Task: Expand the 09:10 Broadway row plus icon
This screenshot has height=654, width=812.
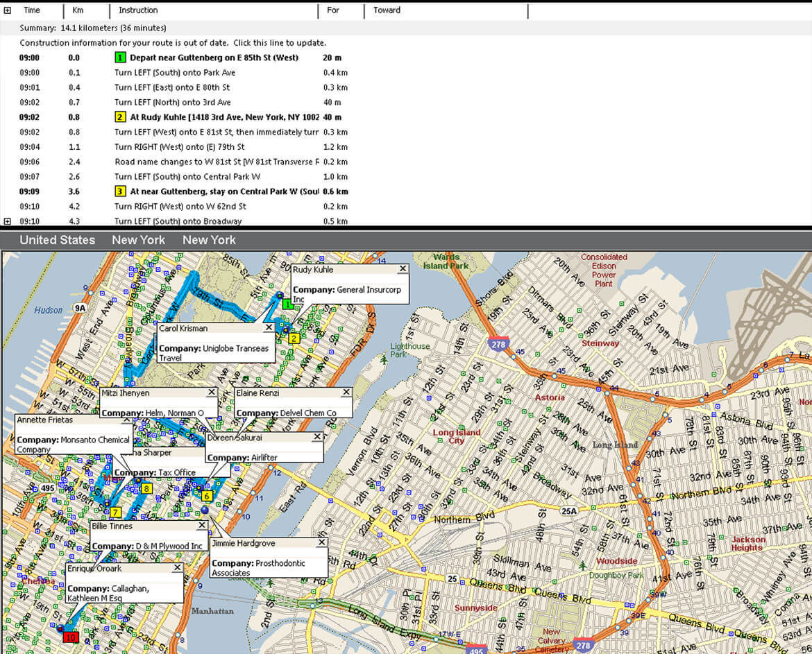Action: (x=7, y=221)
